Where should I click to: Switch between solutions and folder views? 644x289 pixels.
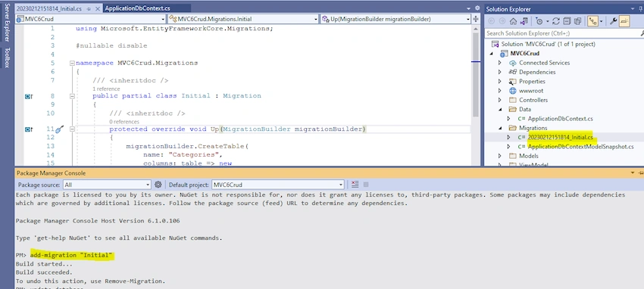(x=524, y=22)
